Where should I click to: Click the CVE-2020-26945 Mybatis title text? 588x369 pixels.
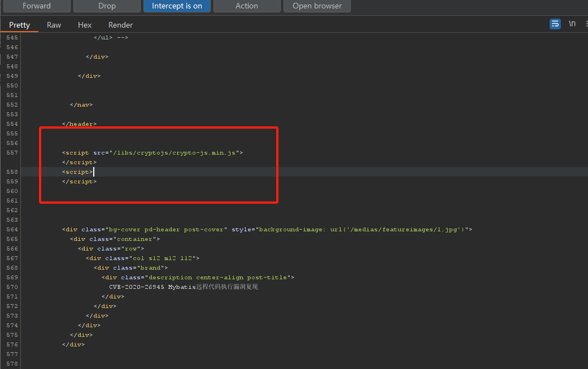coord(184,287)
